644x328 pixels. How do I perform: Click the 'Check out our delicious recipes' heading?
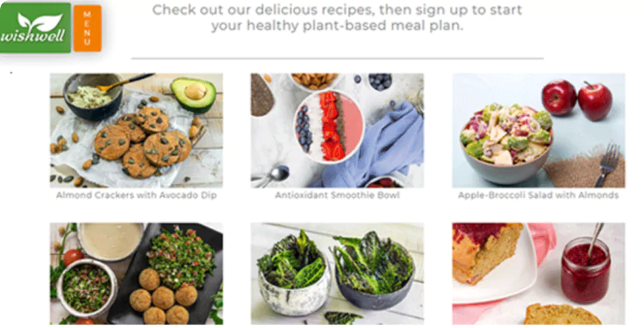337,18
